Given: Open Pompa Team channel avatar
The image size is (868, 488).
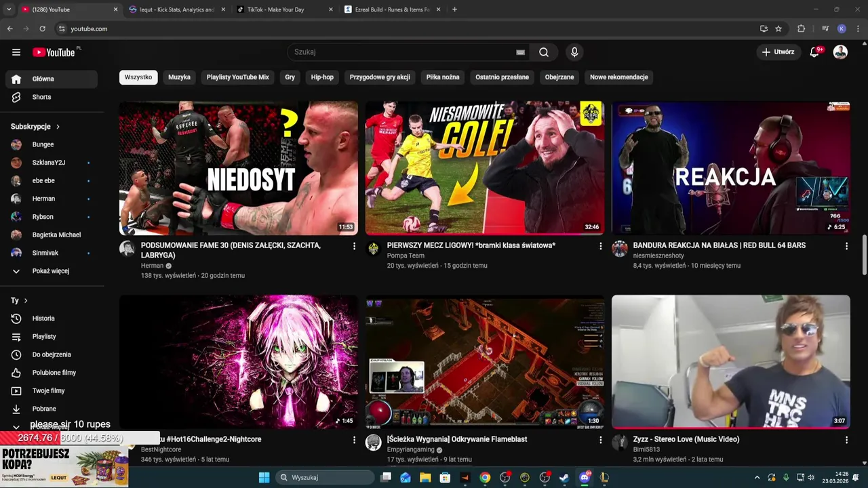Looking at the screenshot, I should pos(373,249).
